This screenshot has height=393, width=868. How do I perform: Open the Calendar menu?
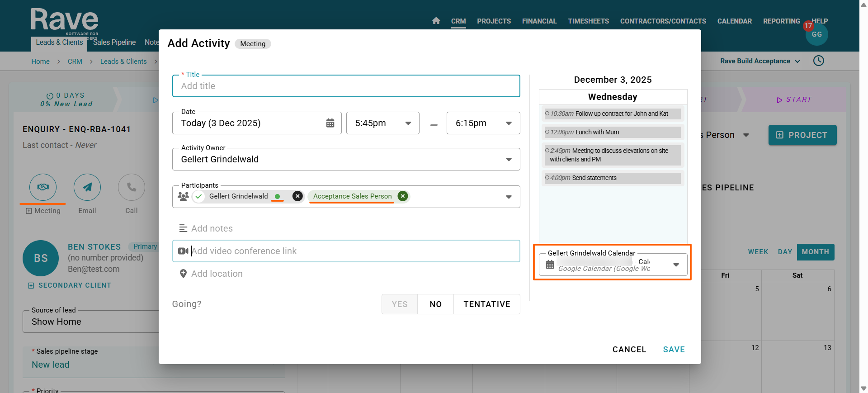click(x=734, y=21)
